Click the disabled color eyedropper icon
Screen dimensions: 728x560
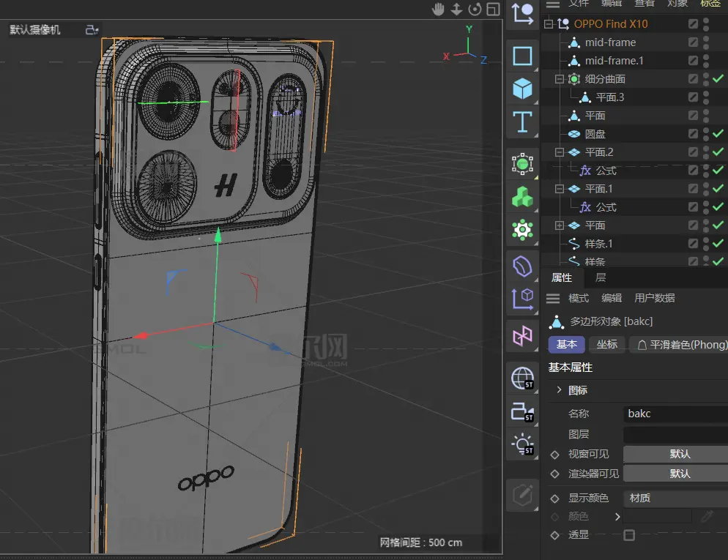click(x=707, y=516)
